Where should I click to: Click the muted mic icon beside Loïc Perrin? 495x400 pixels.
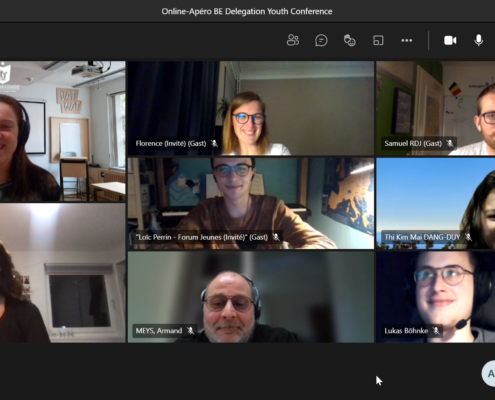[276, 237]
